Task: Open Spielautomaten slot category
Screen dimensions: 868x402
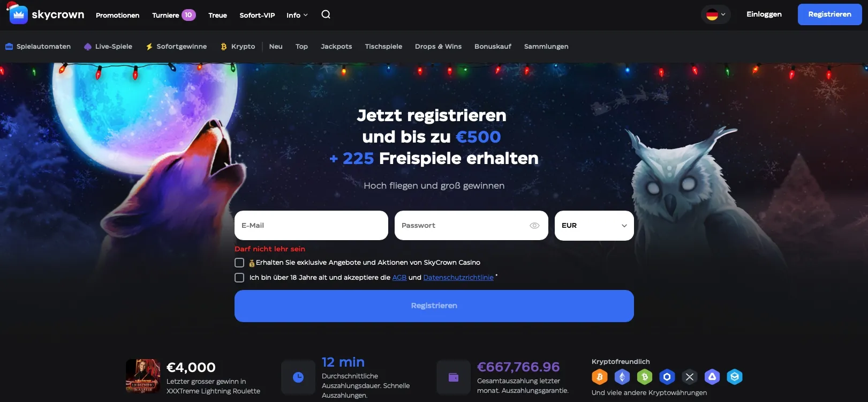Action: (x=38, y=47)
